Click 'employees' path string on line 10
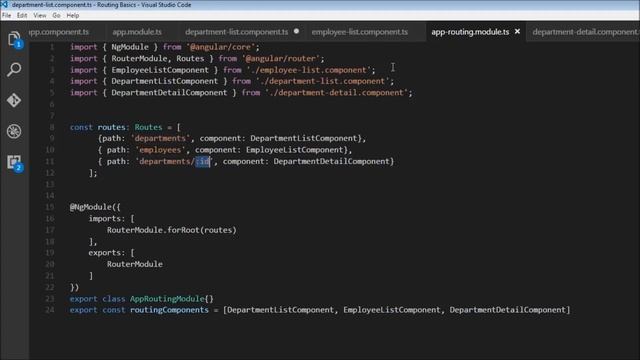Screen dimensions: 640x360 pyautogui.click(x=160, y=150)
